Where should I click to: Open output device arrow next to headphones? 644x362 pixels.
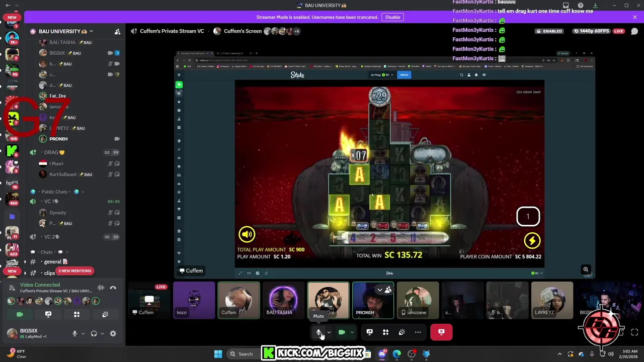(102, 333)
